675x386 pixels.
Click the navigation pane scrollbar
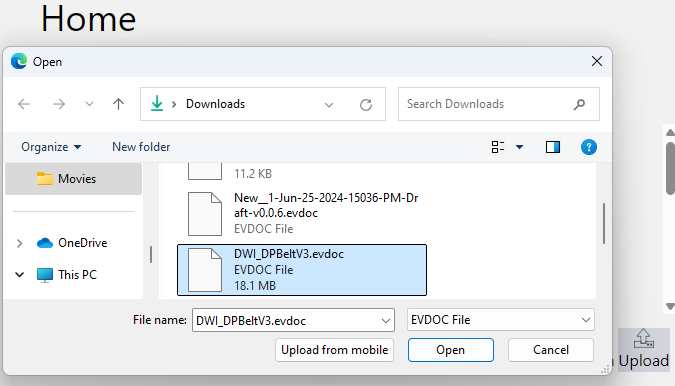151,254
